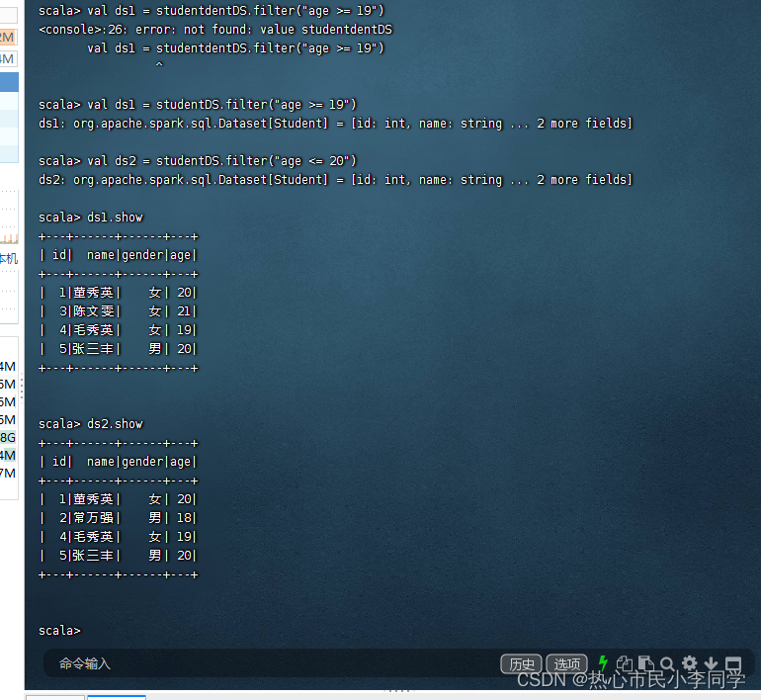761x700 pixels.
Task: Click the 陈文雯 row in ds1 table
Action: [x=119, y=311]
